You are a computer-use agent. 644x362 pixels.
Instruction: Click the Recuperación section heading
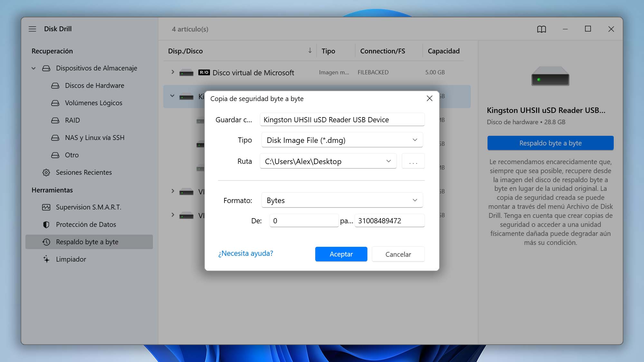[52, 51]
